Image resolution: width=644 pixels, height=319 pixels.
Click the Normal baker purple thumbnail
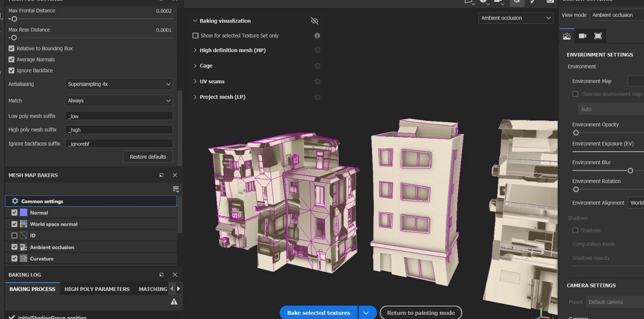point(24,213)
